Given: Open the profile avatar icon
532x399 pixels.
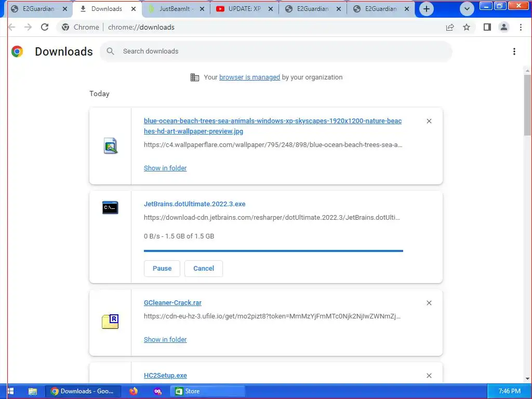Looking at the screenshot, I should (x=504, y=27).
